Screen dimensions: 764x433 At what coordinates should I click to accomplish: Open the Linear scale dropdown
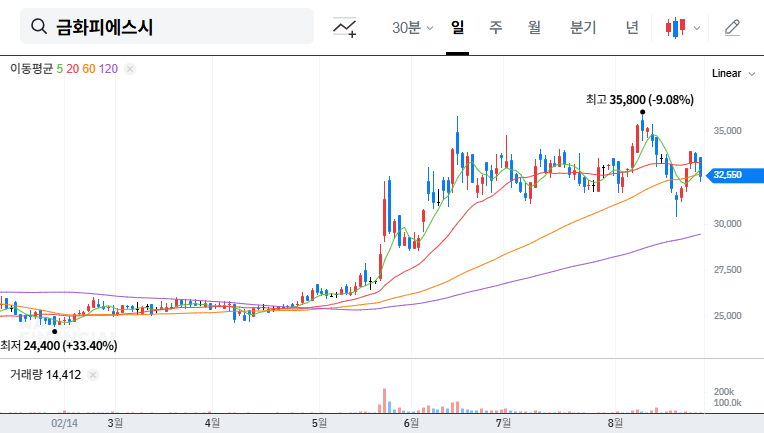pyautogui.click(x=733, y=74)
